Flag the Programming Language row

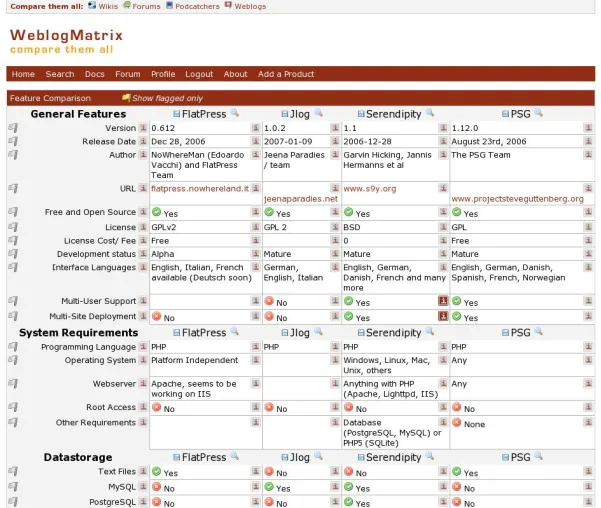click(13, 347)
